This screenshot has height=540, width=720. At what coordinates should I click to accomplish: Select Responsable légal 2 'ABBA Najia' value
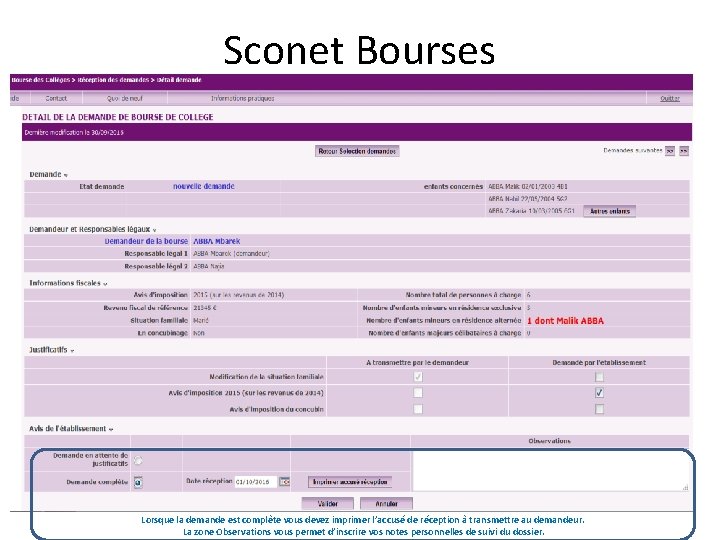pyautogui.click(x=208, y=266)
